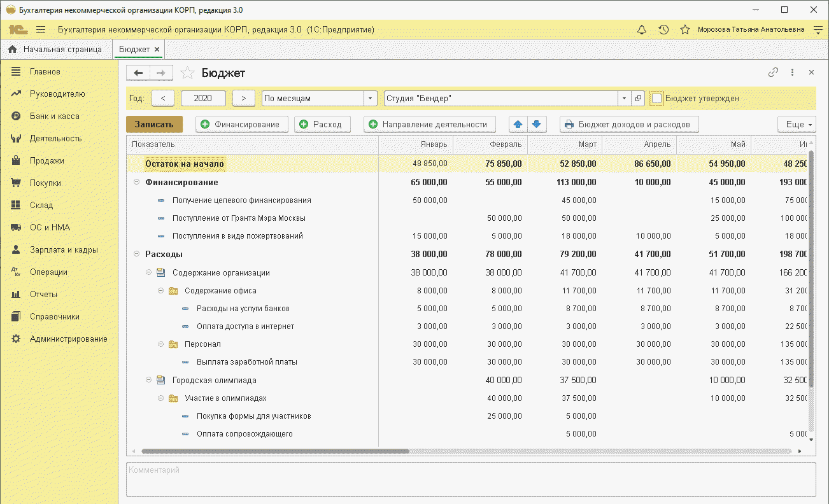Viewport: 829px width, 504px height.
Task: Move the selected row down
Action: click(537, 124)
